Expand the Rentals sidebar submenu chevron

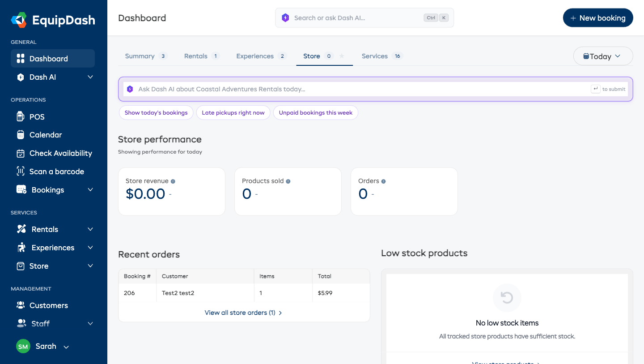coord(90,229)
